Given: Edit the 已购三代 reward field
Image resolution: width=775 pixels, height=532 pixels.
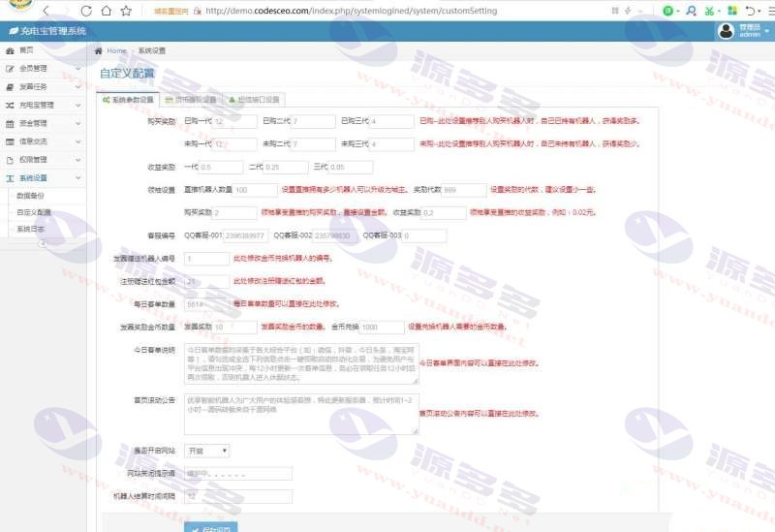Looking at the screenshot, I should coord(391,122).
